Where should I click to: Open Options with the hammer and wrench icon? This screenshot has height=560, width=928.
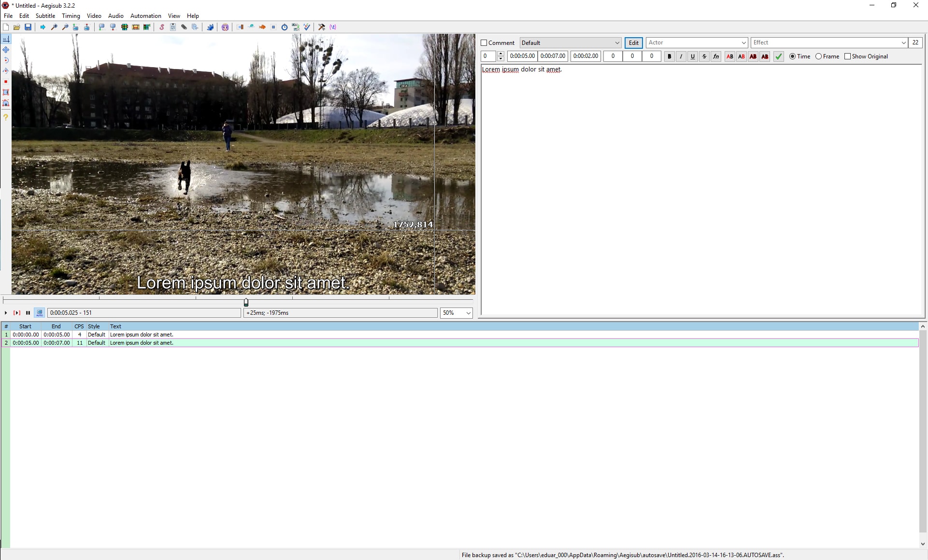pos(322,27)
